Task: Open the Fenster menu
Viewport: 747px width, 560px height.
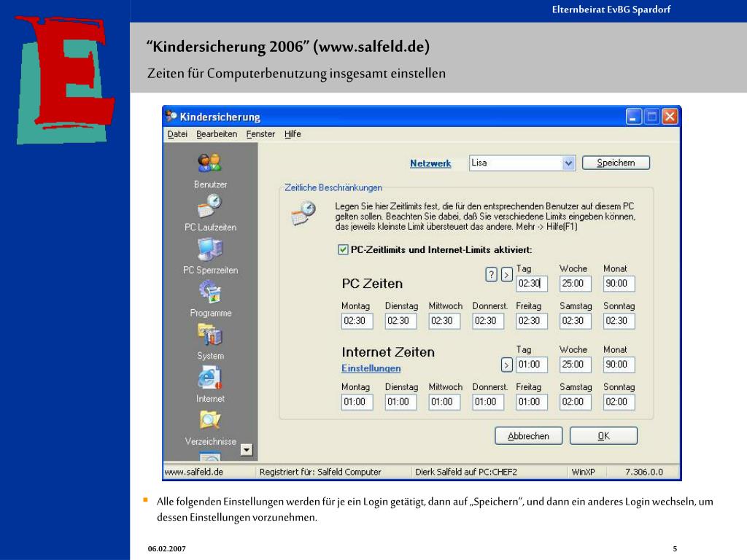Action: (260, 134)
